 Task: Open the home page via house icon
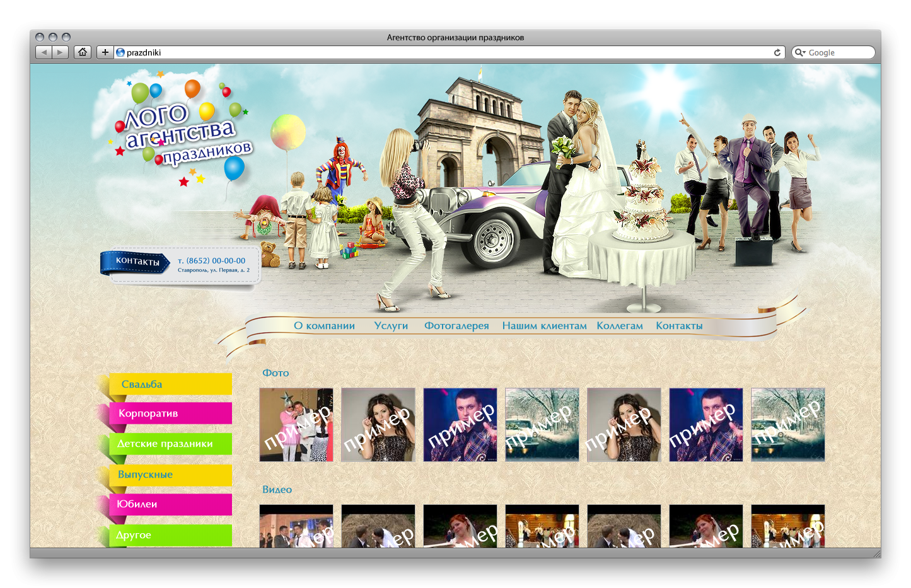tap(83, 52)
